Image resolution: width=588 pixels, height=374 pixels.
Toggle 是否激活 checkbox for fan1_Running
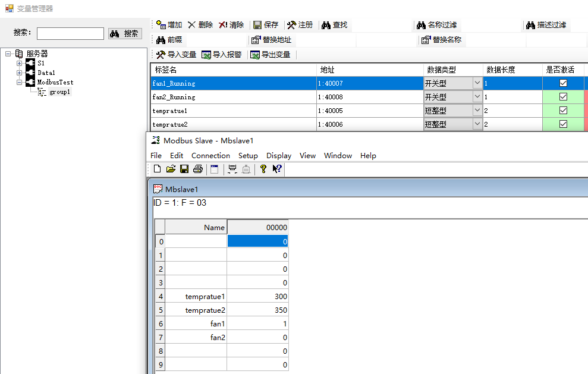point(563,83)
